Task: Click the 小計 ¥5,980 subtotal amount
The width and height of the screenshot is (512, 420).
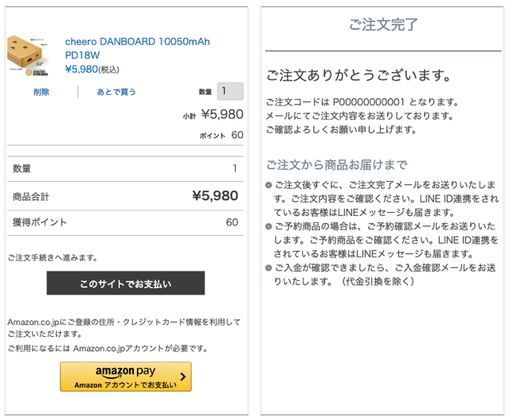Action: (222, 114)
